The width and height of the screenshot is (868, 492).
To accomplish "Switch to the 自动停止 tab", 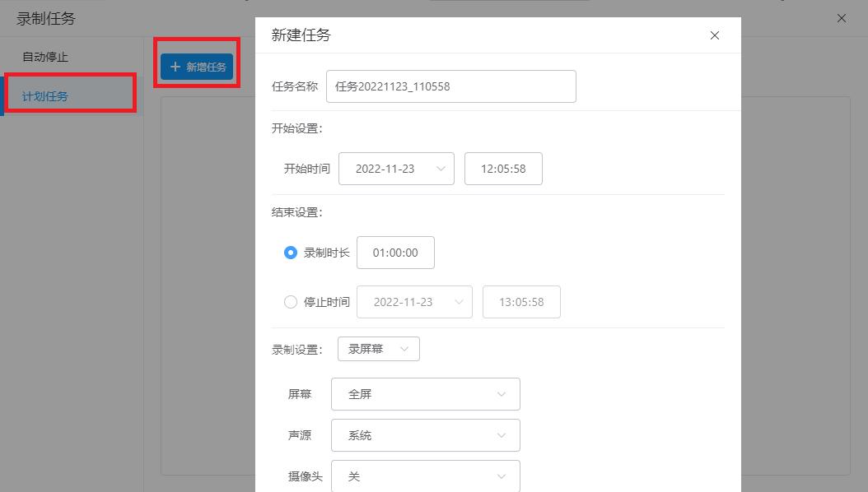I will click(x=45, y=57).
